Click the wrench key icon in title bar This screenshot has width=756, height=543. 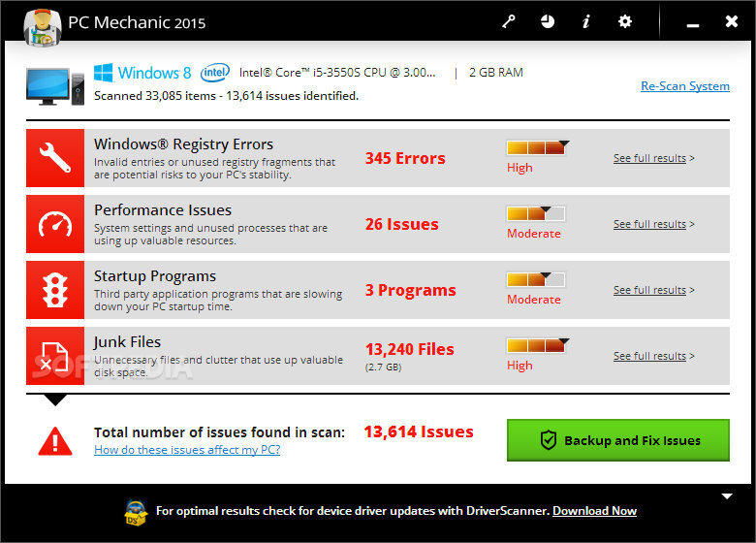509,21
